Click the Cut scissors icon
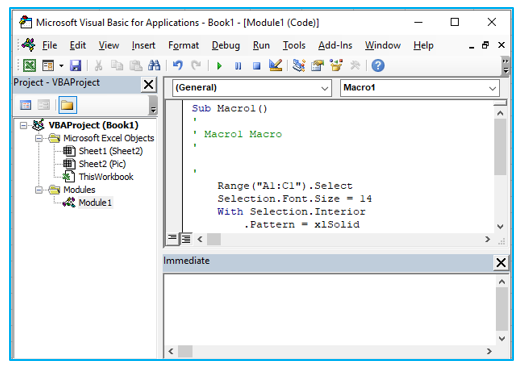Image resolution: width=522 pixels, height=370 pixels. (x=98, y=65)
